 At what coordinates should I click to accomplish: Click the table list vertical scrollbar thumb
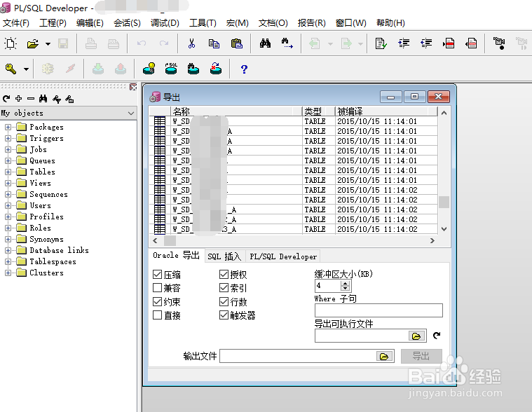[444, 202]
